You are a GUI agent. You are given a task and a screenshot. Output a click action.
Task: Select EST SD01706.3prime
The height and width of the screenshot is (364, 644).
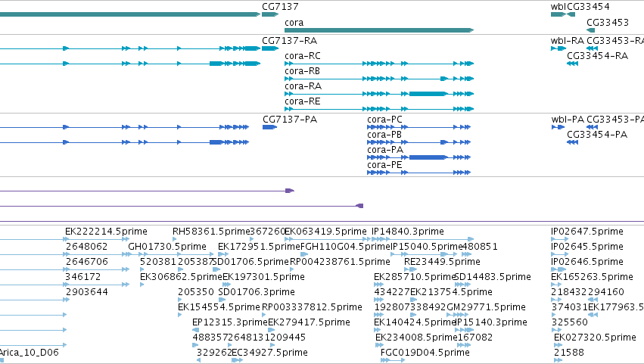tap(257, 293)
